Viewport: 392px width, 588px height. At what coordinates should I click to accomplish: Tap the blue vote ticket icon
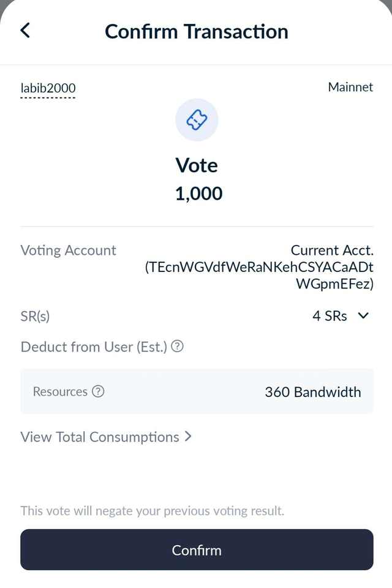[197, 120]
